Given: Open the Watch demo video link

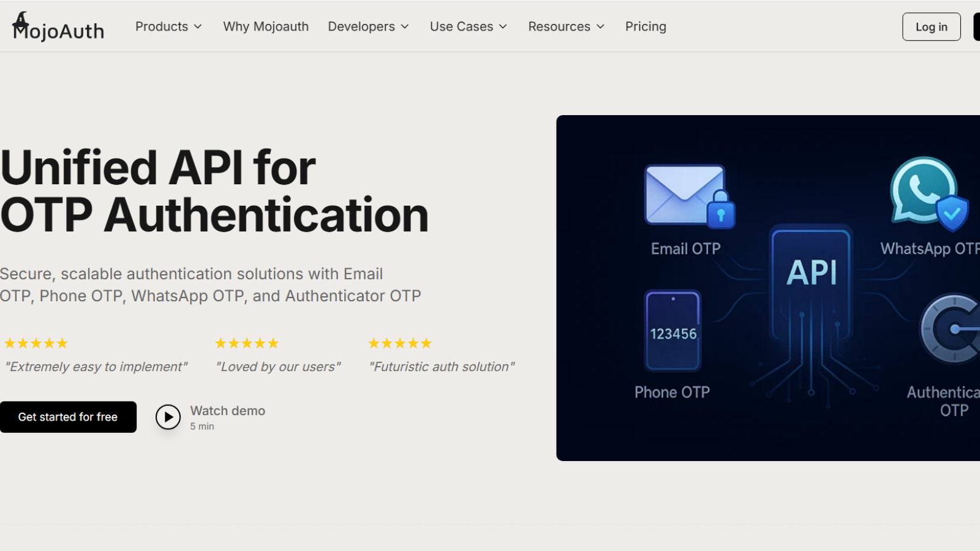Looking at the screenshot, I should tap(228, 411).
